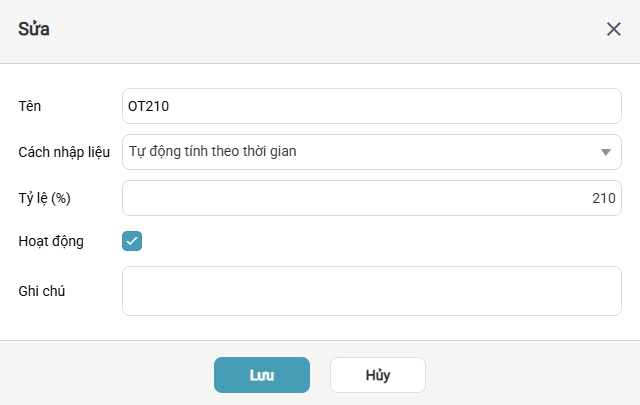This screenshot has width=640, height=405.
Task: Focus the Ghi chú text area
Action: 372,290
